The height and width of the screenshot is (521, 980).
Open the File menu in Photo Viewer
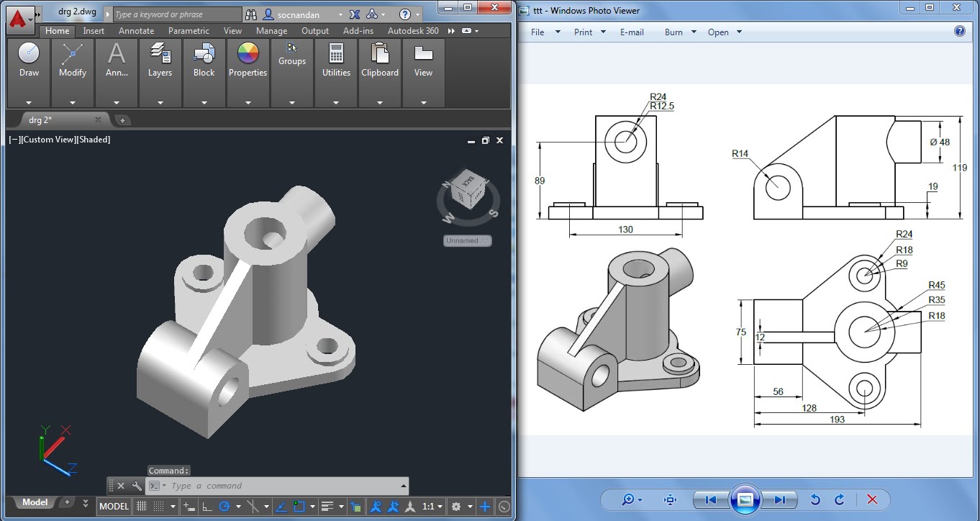tap(537, 32)
